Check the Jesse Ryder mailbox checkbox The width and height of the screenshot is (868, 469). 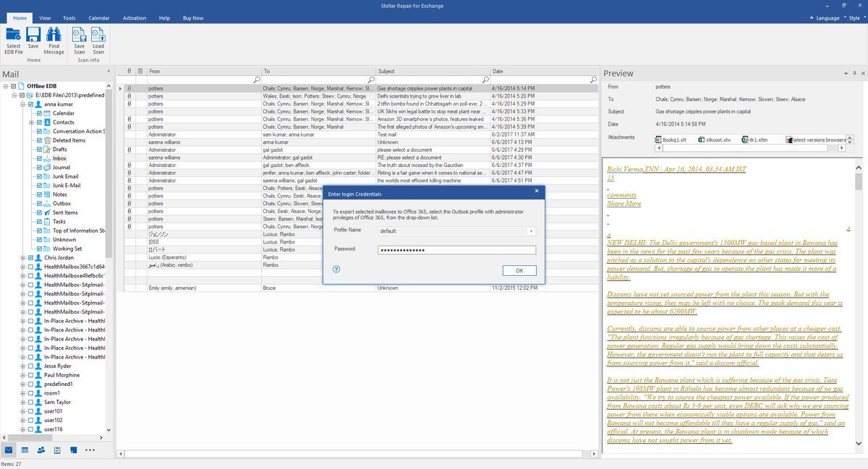(x=31, y=366)
